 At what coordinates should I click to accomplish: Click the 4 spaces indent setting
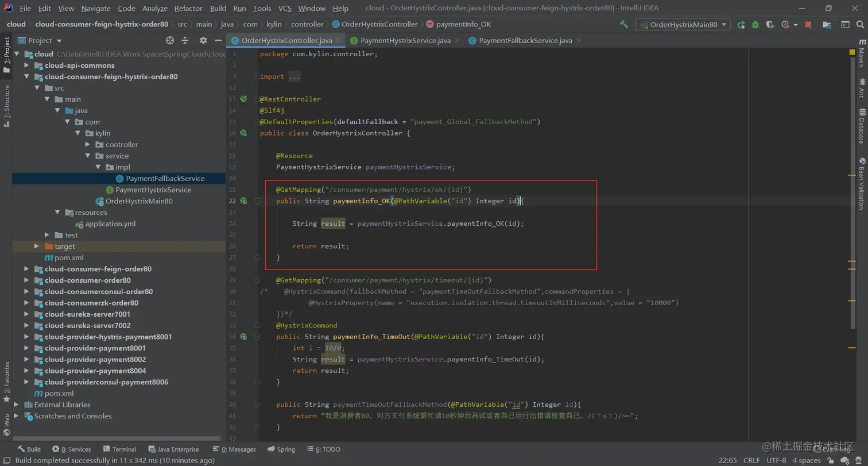[807, 460]
